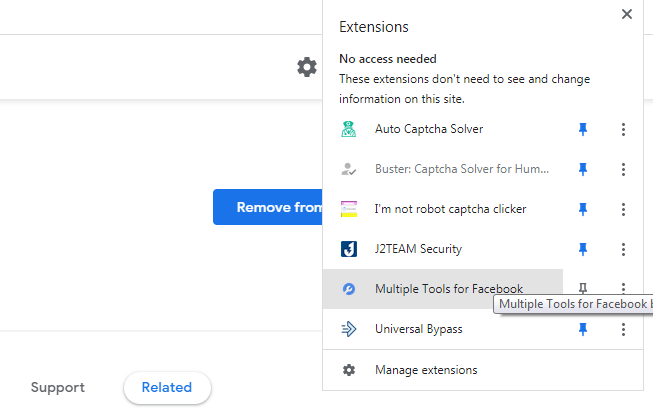
Task: Pin Multiple Tools for Facebook to toolbar
Action: 583,288
